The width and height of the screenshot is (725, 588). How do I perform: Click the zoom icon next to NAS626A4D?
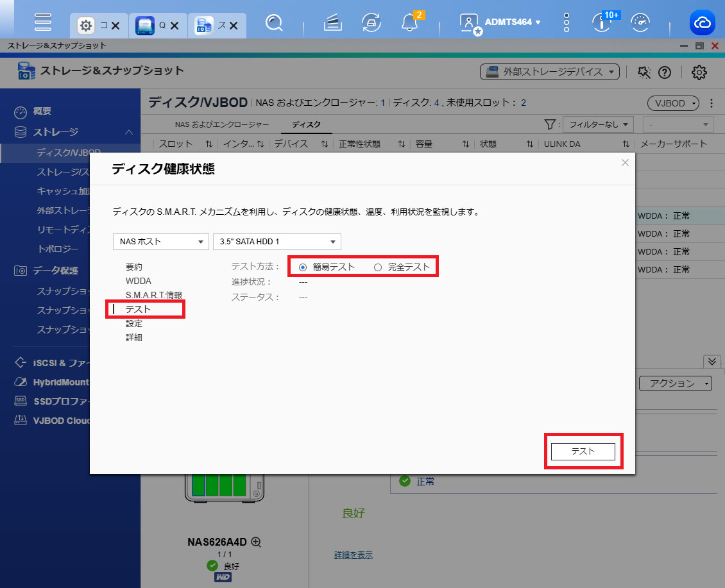tap(257, 542)
